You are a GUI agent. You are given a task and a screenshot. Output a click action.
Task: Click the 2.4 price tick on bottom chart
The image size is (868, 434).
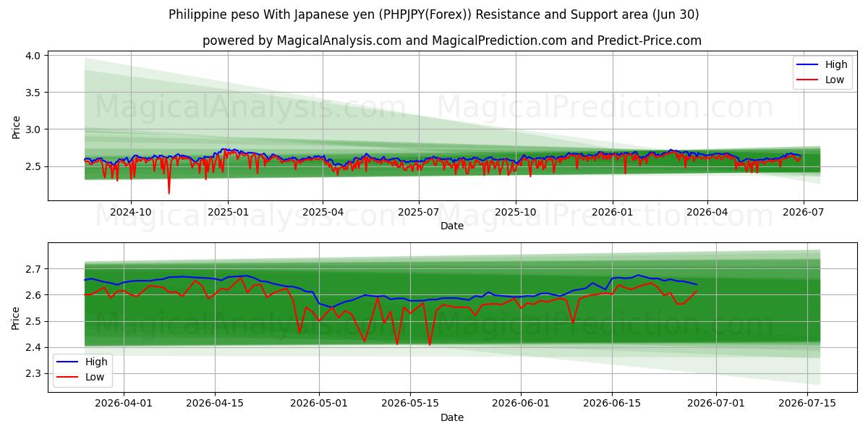pyautogui.click(x=35, y=348)
